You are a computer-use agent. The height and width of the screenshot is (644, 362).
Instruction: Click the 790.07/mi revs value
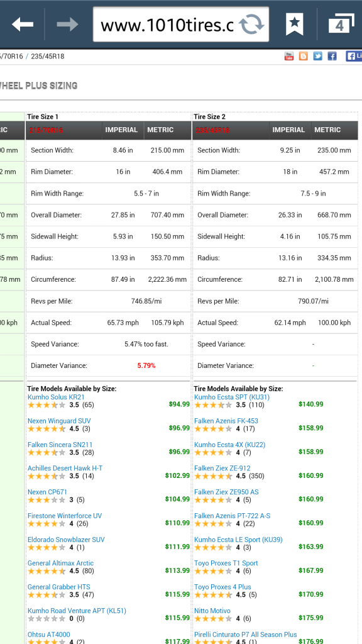pos(313,301)
